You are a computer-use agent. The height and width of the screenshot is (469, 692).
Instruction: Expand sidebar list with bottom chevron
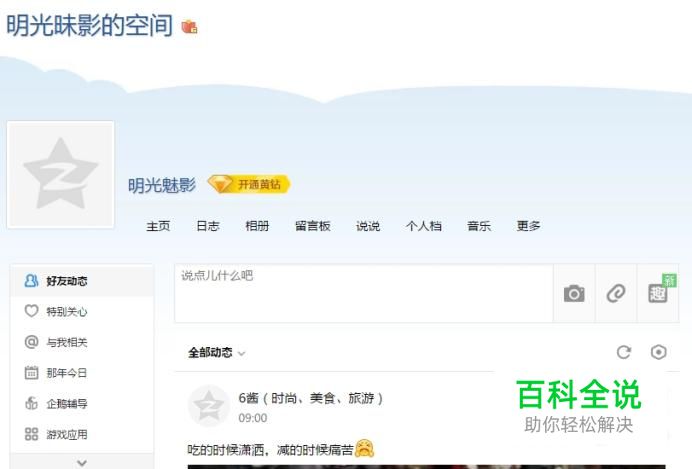pos(82,463)
